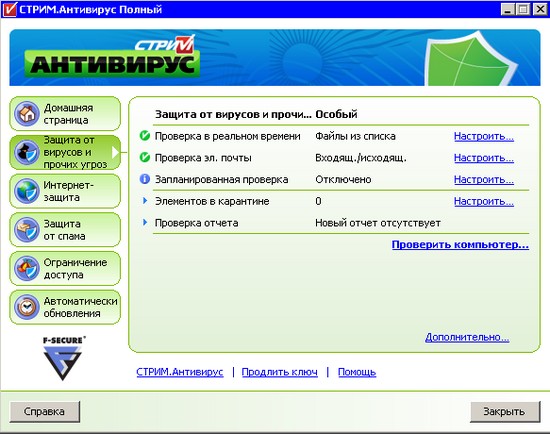Open Защита от спама mail icon

click(x=27, y=230)
